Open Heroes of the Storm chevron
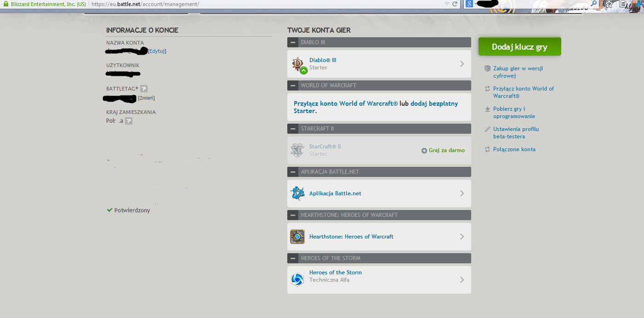Image resolution: width=644 pixels, height=318 pixels. (x=462, y=280)
